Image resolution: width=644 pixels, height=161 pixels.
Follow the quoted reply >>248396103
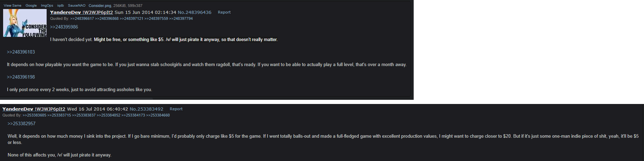click(x=21, y=52)
